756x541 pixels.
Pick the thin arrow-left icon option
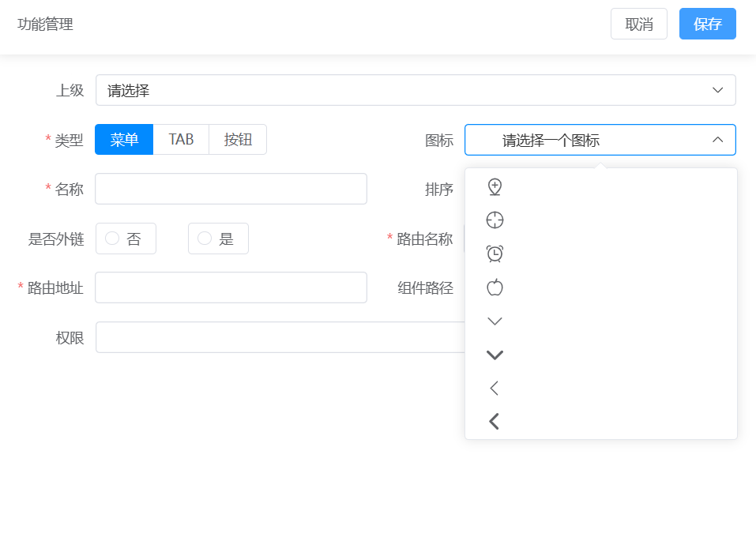click(x=495, y=388)
